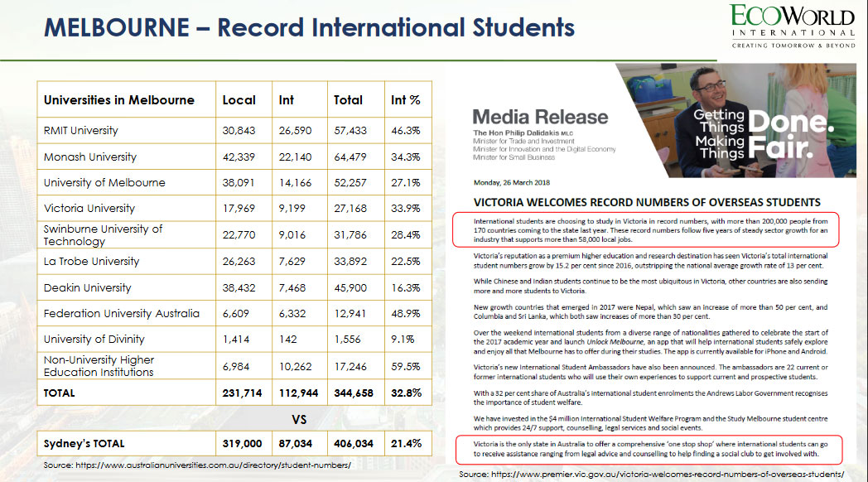Click University of Melbourne's percentage 27.1%
Viewport: 868px width, 482px height.
[406, 183]
